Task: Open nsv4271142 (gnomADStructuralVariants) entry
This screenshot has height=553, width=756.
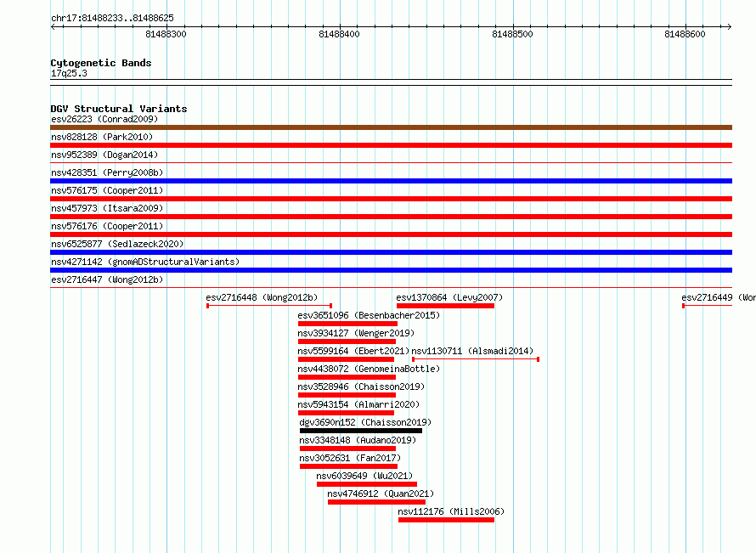Action: click(x=145, y=262)
